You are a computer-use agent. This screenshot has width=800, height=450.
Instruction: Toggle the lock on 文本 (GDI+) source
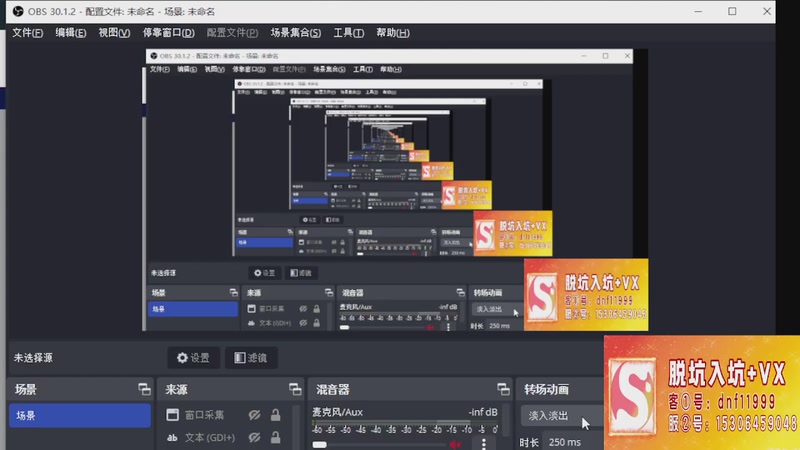tap(276, 437)
